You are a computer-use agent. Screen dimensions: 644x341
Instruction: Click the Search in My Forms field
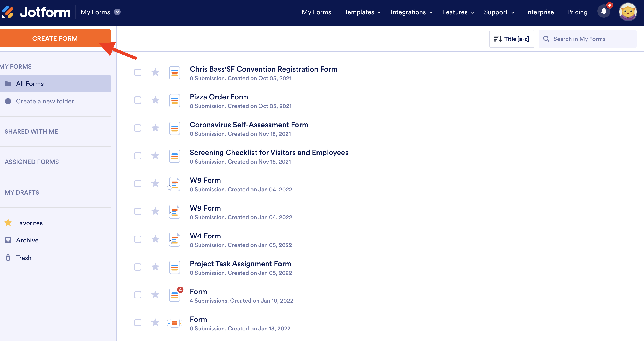tap(588, 39)
